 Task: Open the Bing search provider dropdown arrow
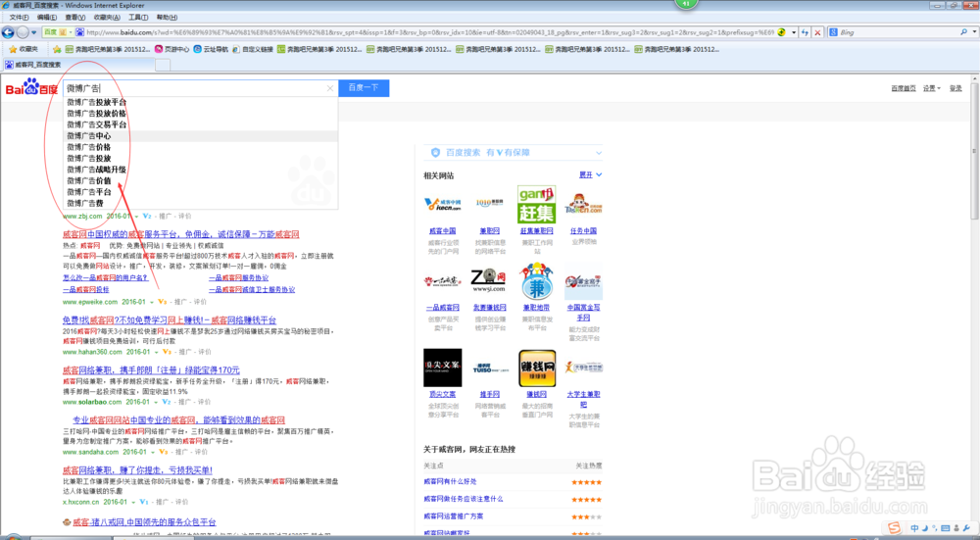974,32
